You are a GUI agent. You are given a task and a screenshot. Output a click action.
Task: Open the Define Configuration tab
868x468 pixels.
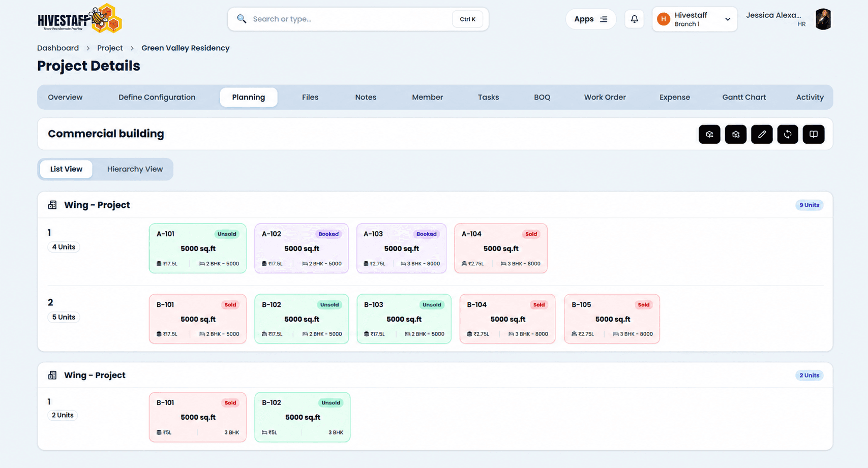pyautogui.click(x=157, y=97)
